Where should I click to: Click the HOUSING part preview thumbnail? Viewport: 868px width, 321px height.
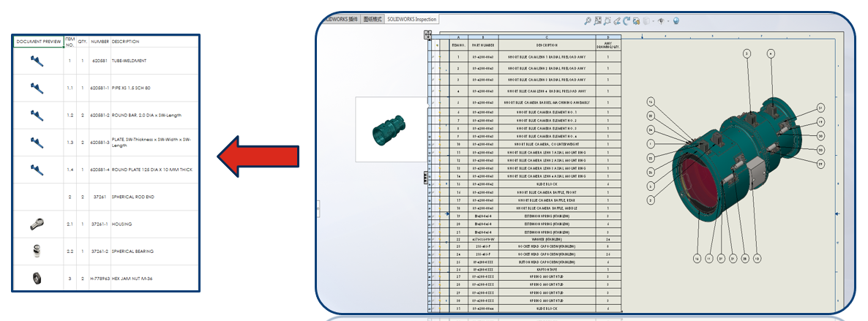(37, 224)
